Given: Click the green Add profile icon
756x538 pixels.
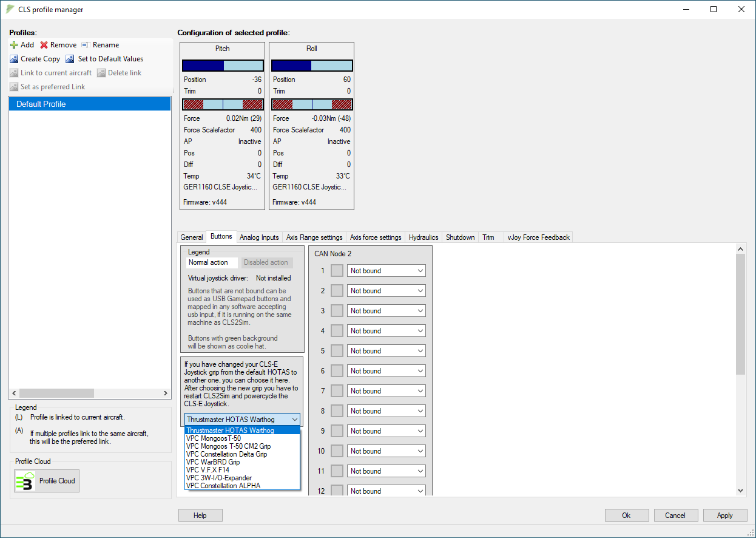Looking at the screenshot, I should point(14,45).
